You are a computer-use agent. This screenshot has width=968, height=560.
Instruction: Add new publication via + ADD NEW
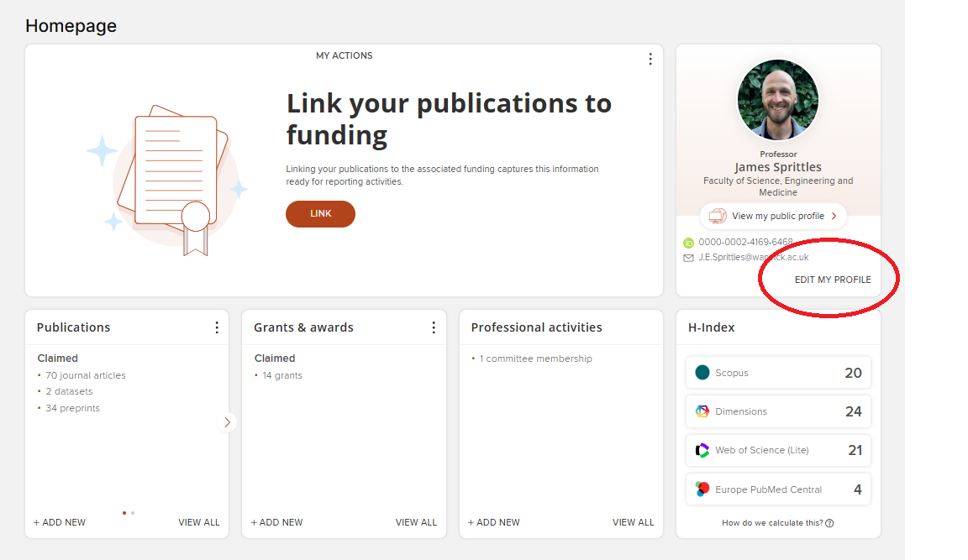[x=60, y=522]
